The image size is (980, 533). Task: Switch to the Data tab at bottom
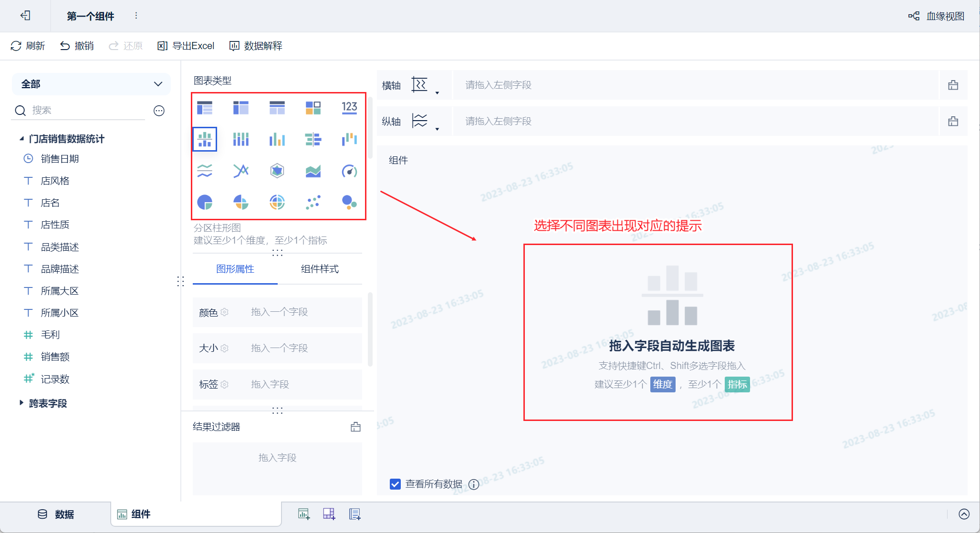point(56,514)
